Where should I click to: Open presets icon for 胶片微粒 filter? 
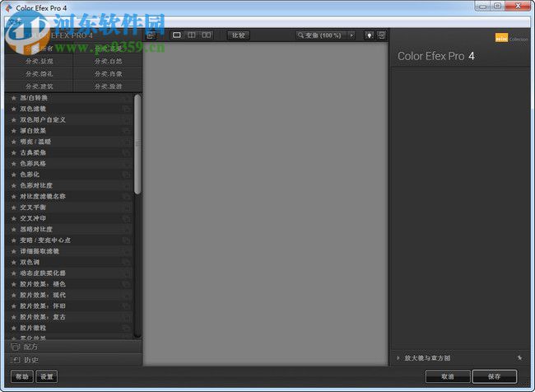coord(127,328)
